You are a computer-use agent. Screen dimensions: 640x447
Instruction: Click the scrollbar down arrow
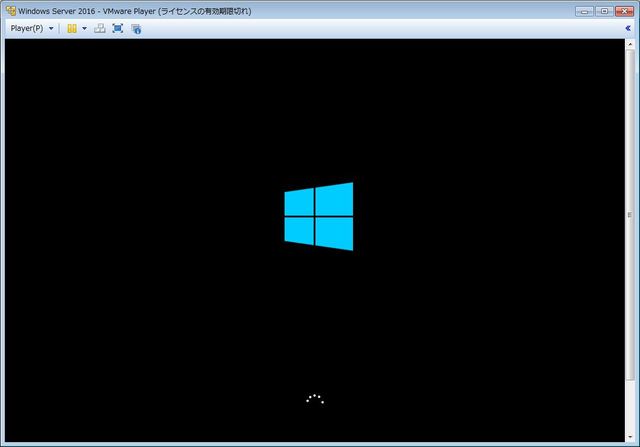tap(630, 437)
